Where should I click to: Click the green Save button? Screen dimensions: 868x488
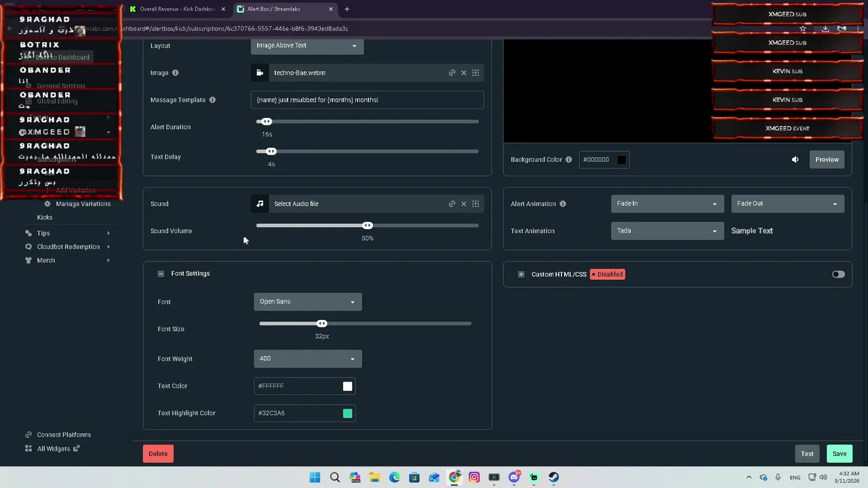click(840, 453)
